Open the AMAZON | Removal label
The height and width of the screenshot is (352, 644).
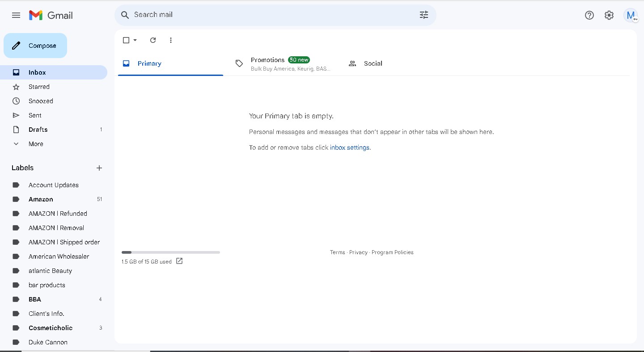point(54,228)
